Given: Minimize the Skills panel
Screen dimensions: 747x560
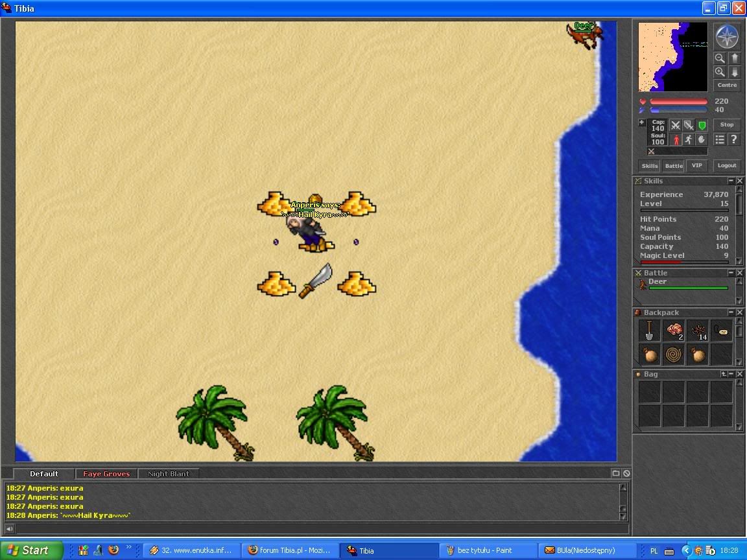Looking at the screenshot, I should [731, 181].
